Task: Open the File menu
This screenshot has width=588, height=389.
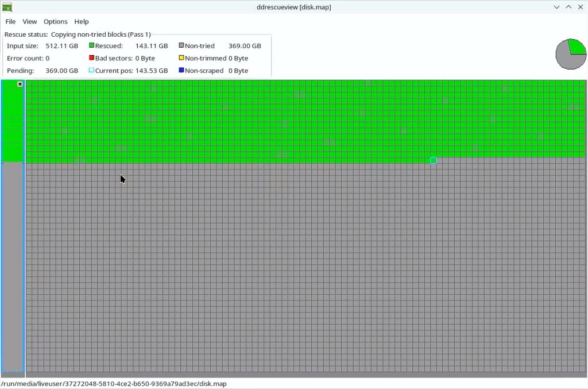Action: (10, 21)
